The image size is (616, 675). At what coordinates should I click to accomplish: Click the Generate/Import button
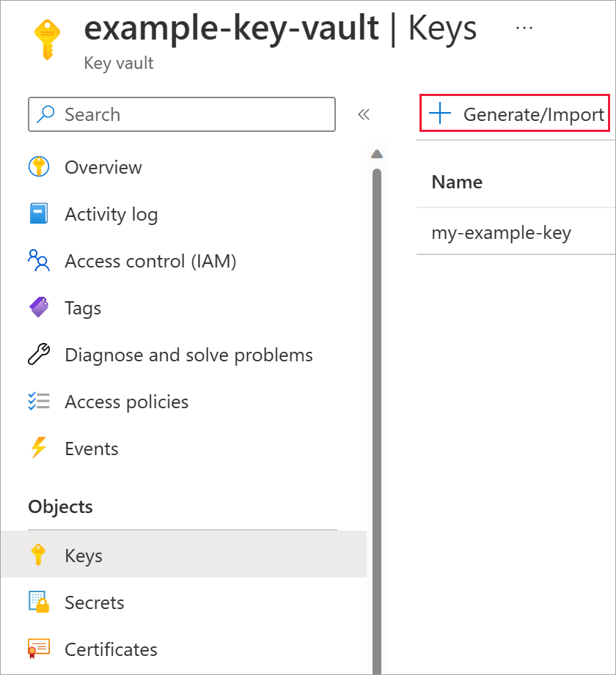pyautogui.click(x=515, y=114)
